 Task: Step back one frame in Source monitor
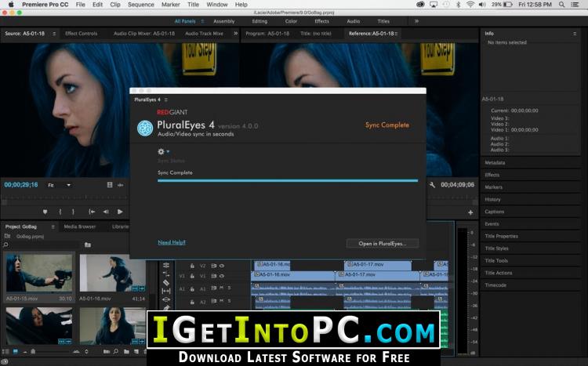[106, 212]
